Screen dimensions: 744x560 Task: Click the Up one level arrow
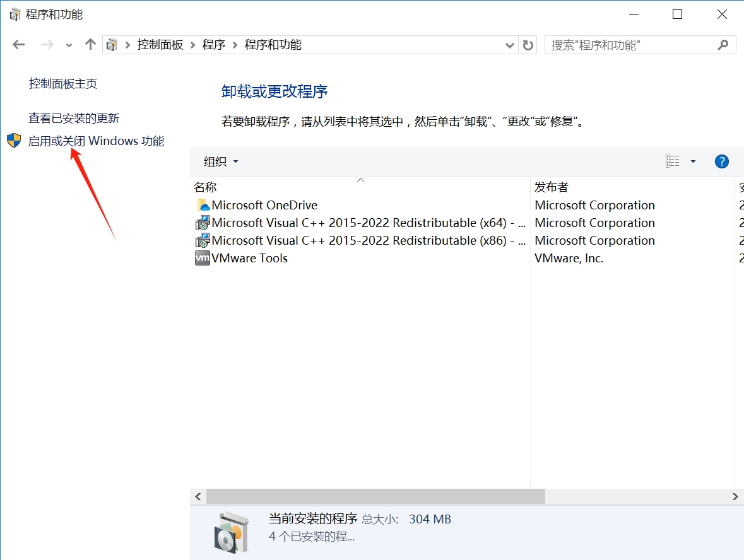(90, 45)
